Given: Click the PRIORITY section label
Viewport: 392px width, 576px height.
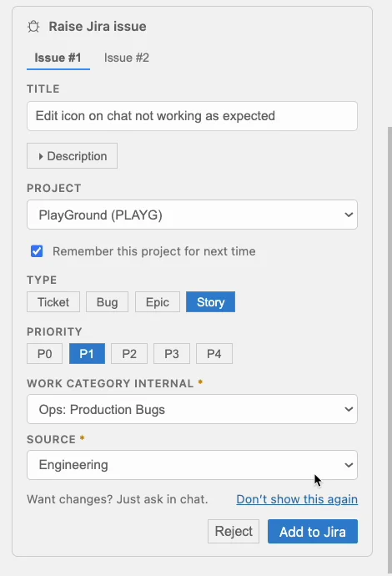Looking at the screenshot, I should [x=54, y=331].
